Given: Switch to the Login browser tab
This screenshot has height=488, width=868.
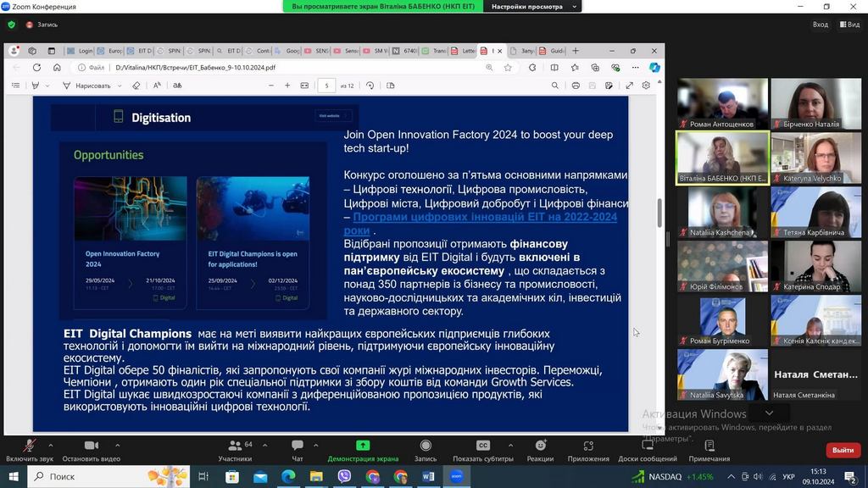Looking at the screenshot, I should click(81, 51).
